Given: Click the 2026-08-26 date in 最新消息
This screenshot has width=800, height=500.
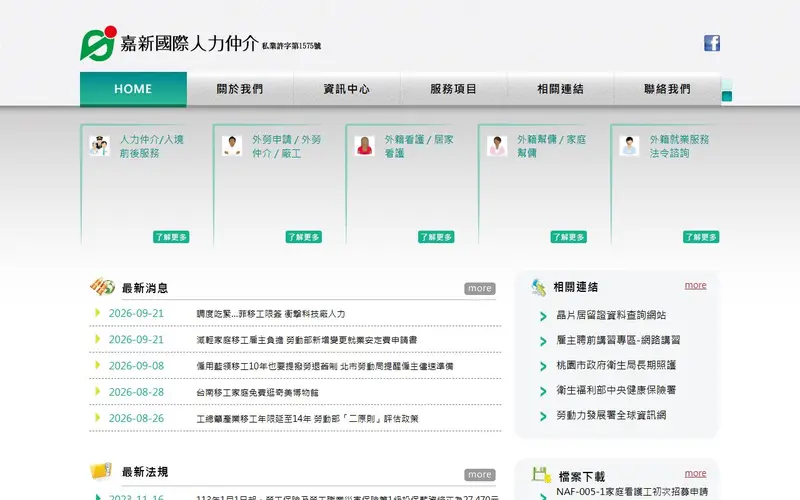Looking at the screenshot, I should click(x=136, y=418).
